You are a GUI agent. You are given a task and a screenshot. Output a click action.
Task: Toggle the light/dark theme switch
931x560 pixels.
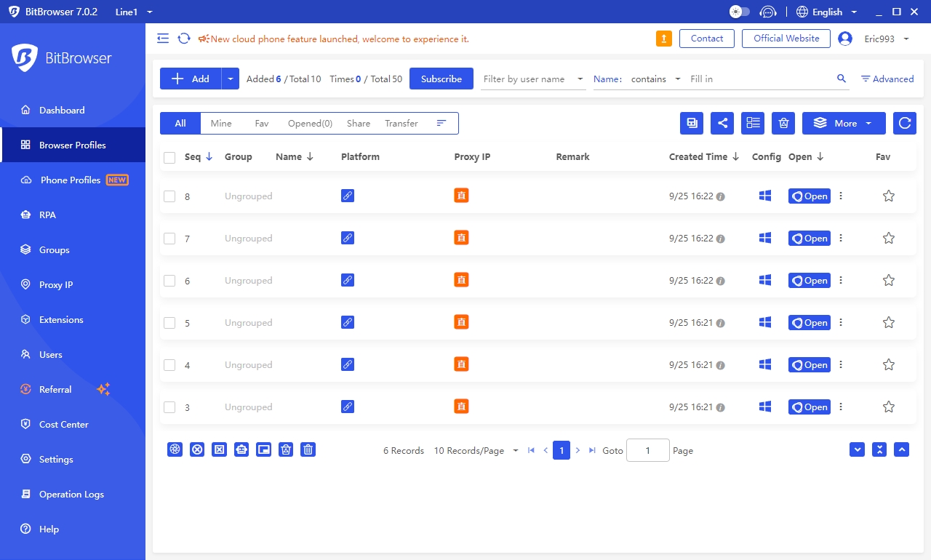[740, 12]
